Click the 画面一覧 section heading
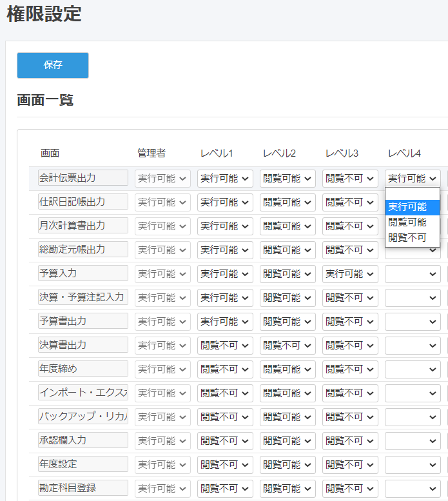This screenshot has height=501, width=448. [45, 101]
